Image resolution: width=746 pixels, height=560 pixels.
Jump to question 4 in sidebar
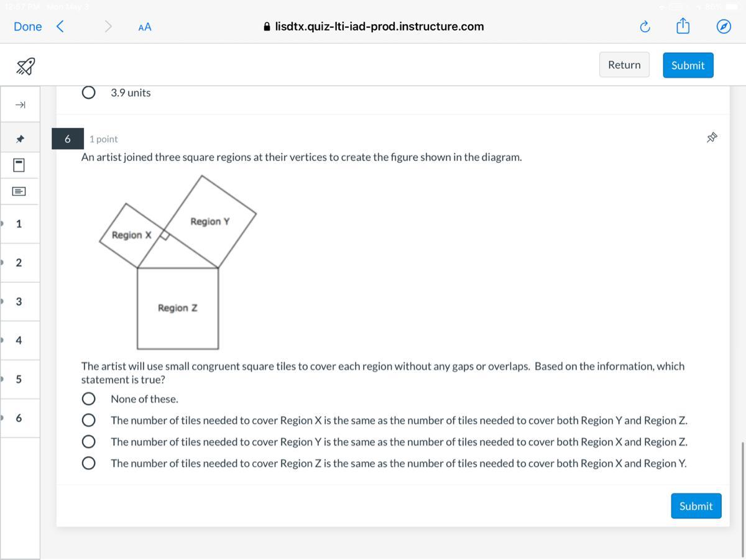(x=19, y=341)
